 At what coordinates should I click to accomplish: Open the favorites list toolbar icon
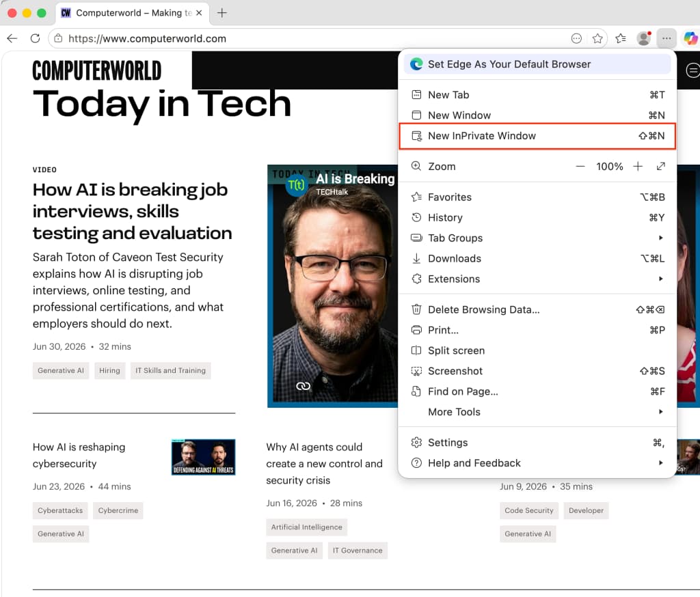(x=621, y=39)
